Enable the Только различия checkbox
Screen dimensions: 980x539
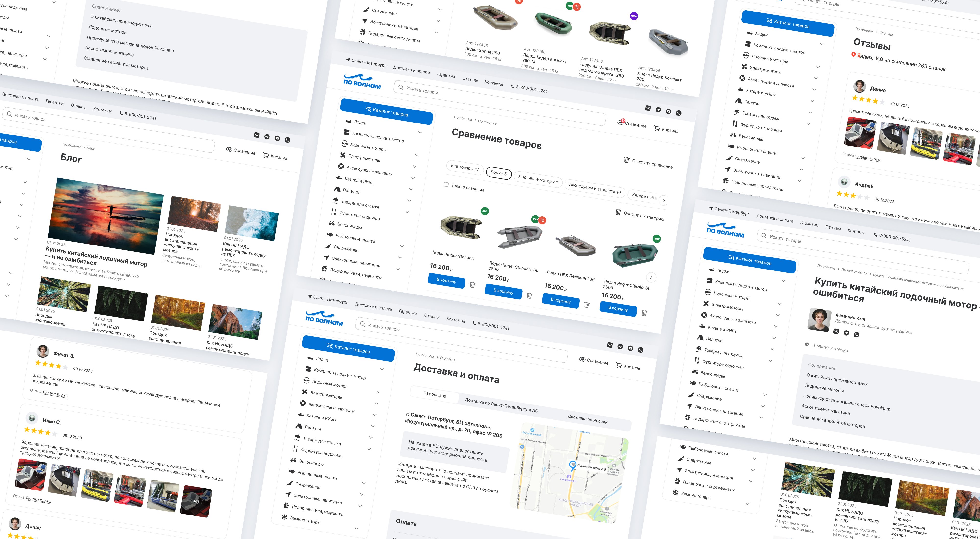(446, 184)
